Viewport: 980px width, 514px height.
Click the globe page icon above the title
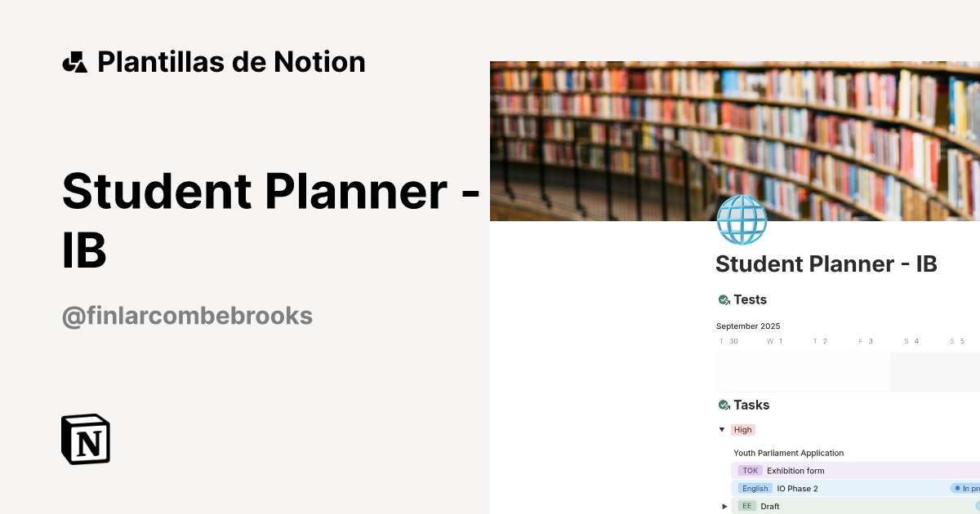tap(742, 219)
